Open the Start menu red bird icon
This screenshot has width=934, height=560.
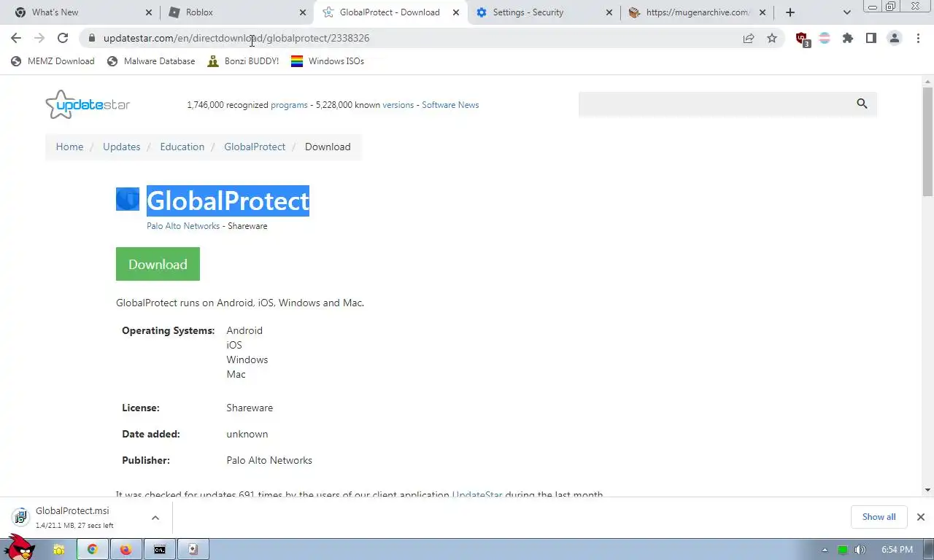[x=18, y=547]
